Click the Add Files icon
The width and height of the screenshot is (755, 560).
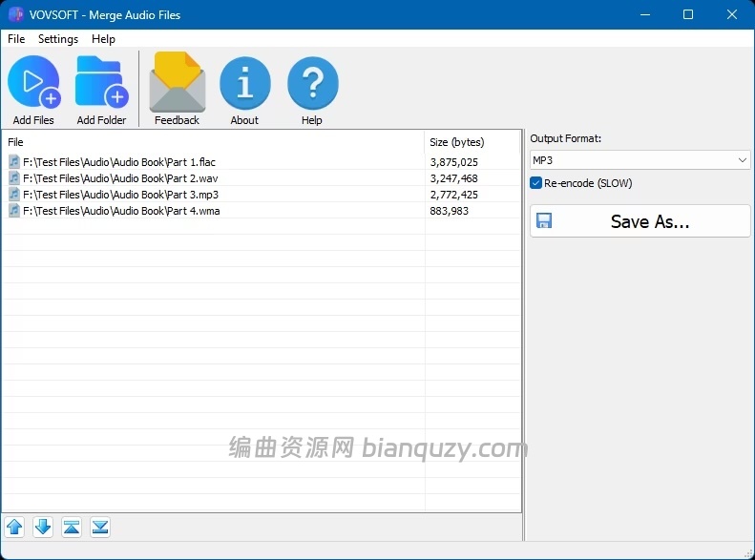coord(33,81)
